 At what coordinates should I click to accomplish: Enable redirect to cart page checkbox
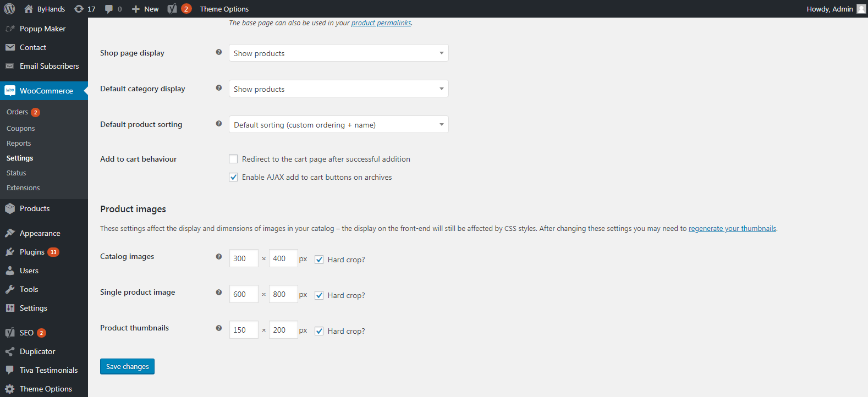tap(233, 159)
